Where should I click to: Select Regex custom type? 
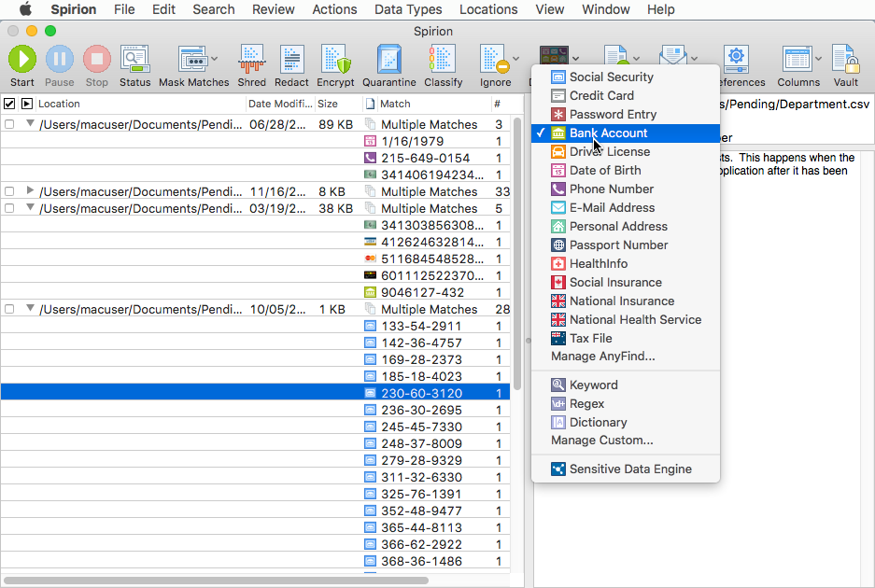626,404
